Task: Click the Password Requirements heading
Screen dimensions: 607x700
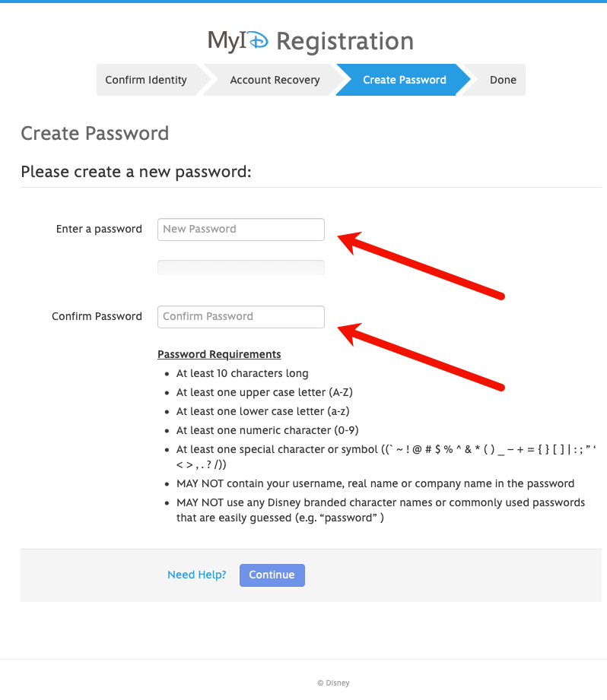Action: click(219, 353)
